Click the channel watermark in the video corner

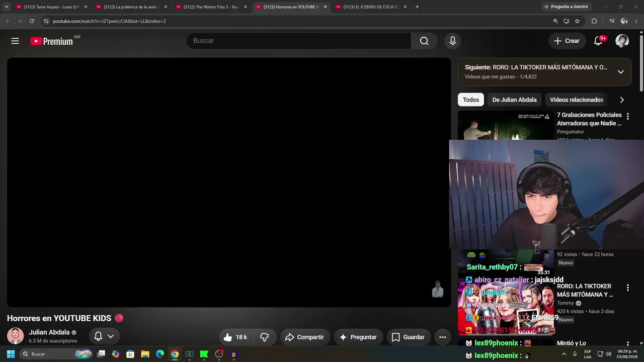pos(438,289)
